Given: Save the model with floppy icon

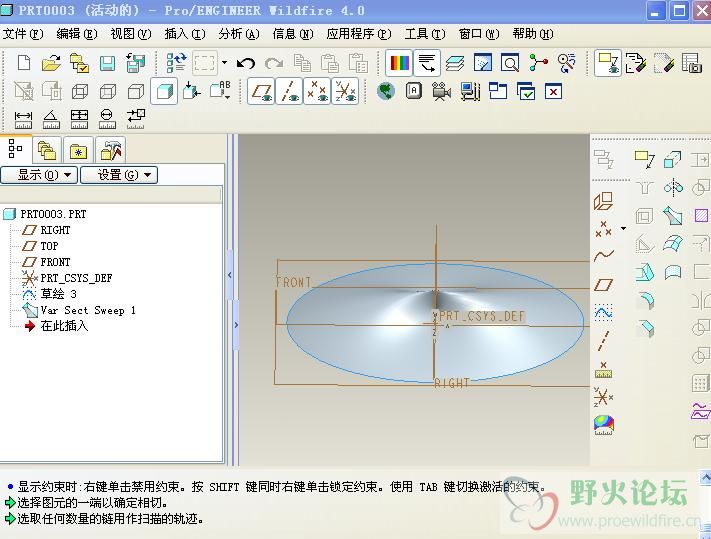Looking at the screenshot, I should (107, 63).
